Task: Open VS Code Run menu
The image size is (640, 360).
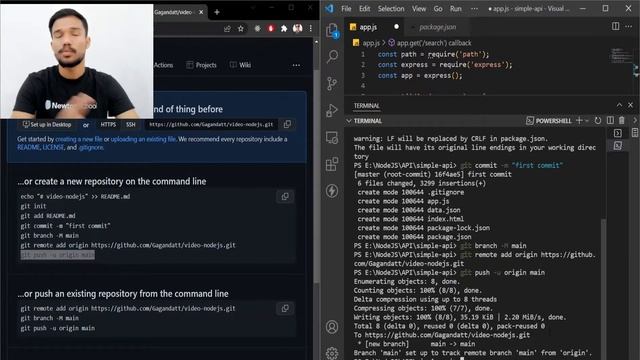Action: (x=456, y=9)
